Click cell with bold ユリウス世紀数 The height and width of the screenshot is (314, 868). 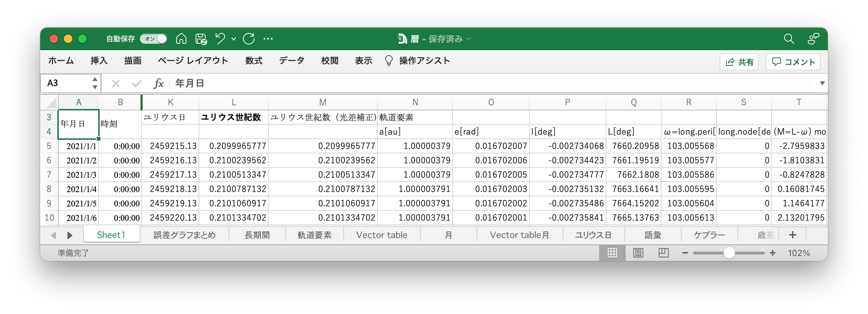[x=234, y=117]
